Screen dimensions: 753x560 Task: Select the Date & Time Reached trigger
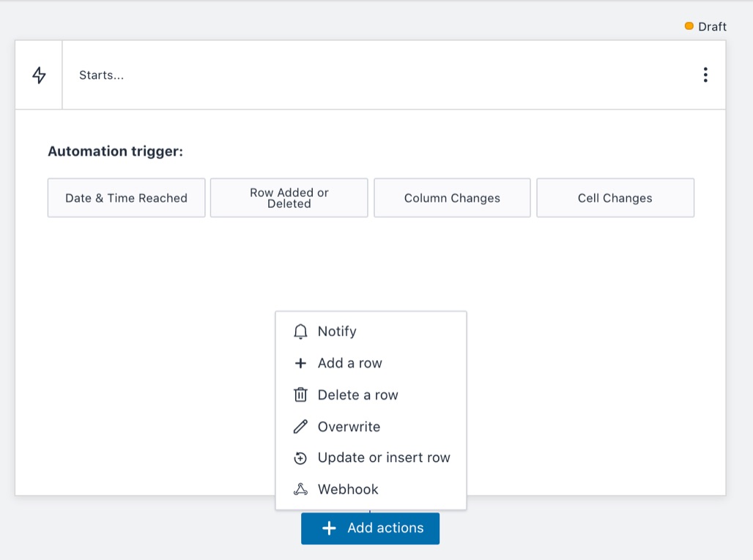[x=126, y=198]
